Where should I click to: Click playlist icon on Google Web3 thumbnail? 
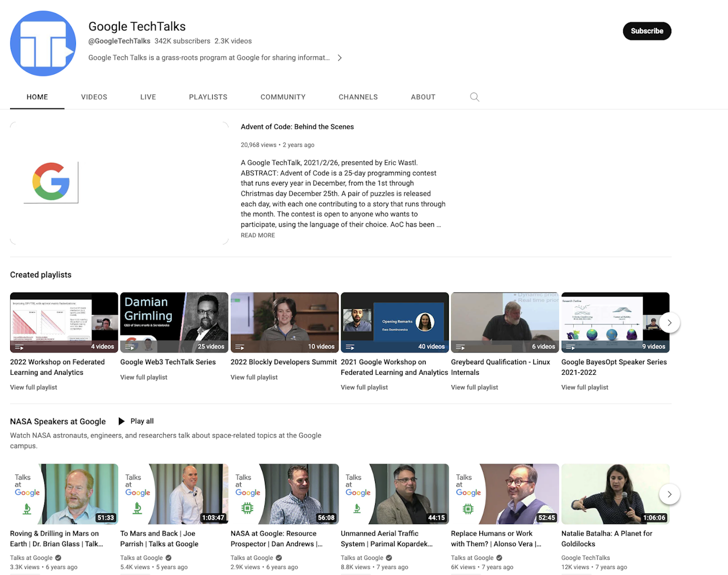pos(129,347)
